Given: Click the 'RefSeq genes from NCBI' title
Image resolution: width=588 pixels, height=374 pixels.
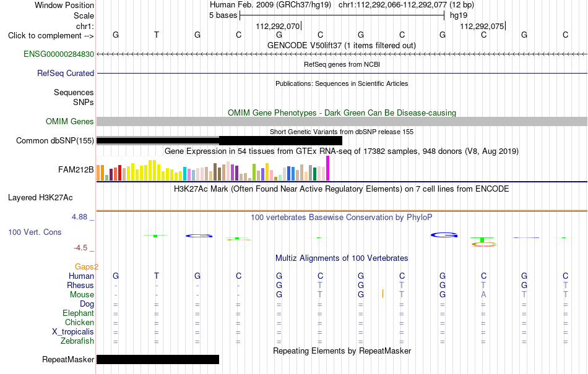Looking at the screenshot, I should (x=342, y=64).
